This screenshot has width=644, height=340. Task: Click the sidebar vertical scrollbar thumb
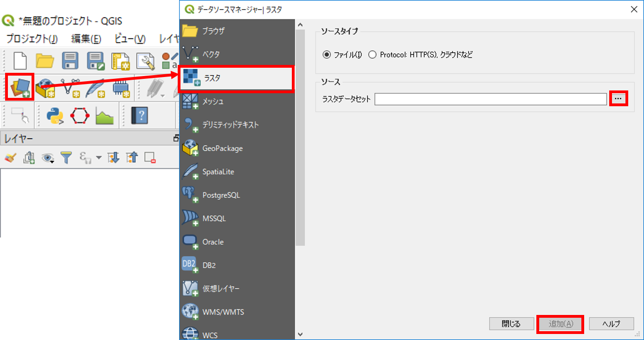300,137
